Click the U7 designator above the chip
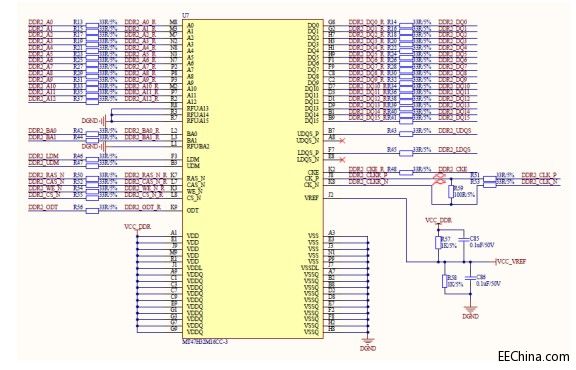576x370 pixels. [x=186, y=15]
